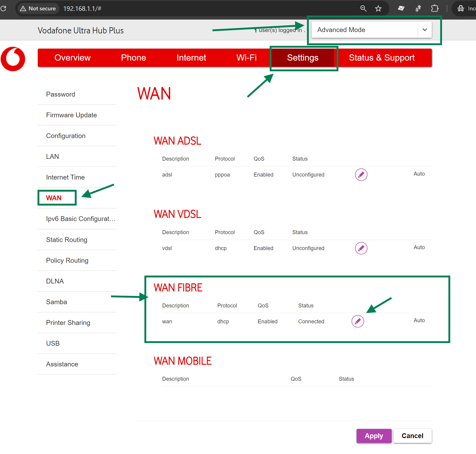The width and height of the screenshot is (476, 454).
Task: Click the browser reload icon
Action: pos(3,9)
